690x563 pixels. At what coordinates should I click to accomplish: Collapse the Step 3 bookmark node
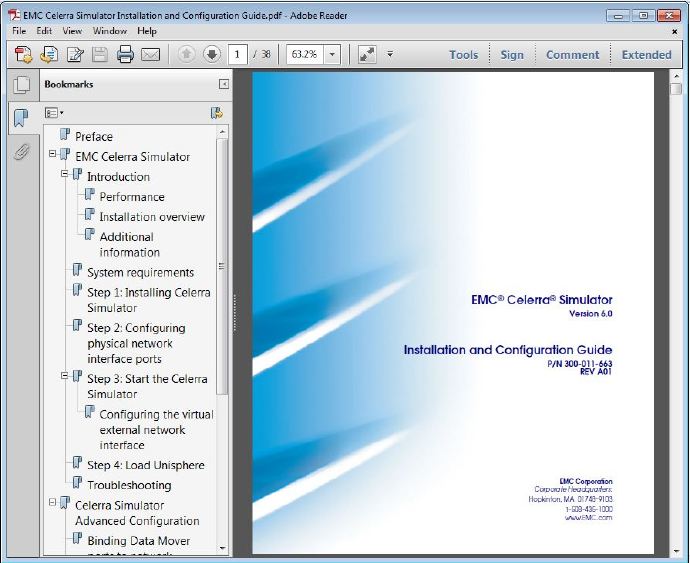(65, 375)
